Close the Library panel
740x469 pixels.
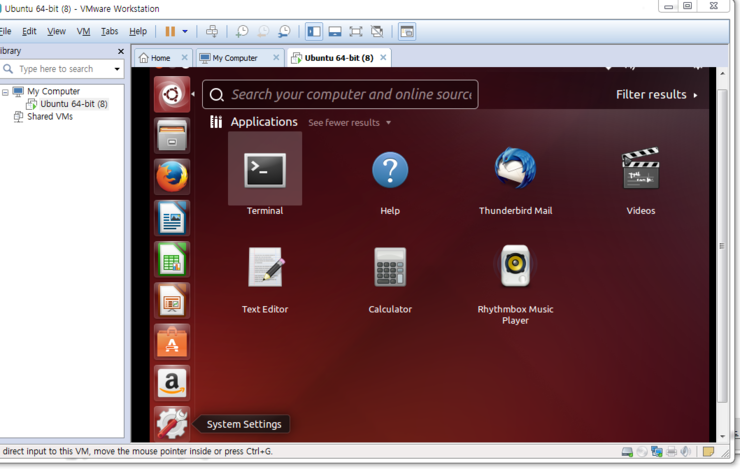point(121,51)
